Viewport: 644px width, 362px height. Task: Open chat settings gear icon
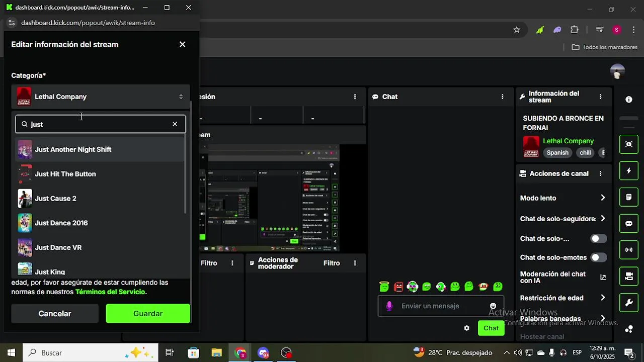[x=466, y=328]
